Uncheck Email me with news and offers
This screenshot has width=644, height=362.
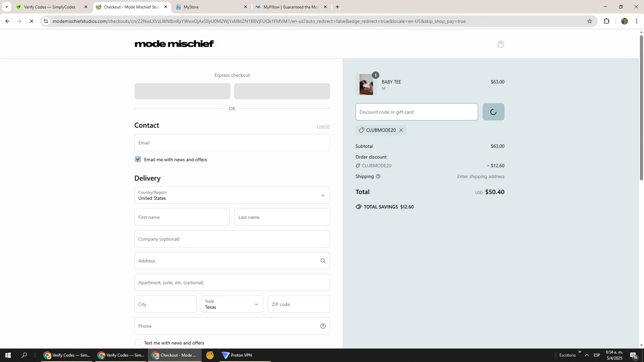[x=138, y=159]
